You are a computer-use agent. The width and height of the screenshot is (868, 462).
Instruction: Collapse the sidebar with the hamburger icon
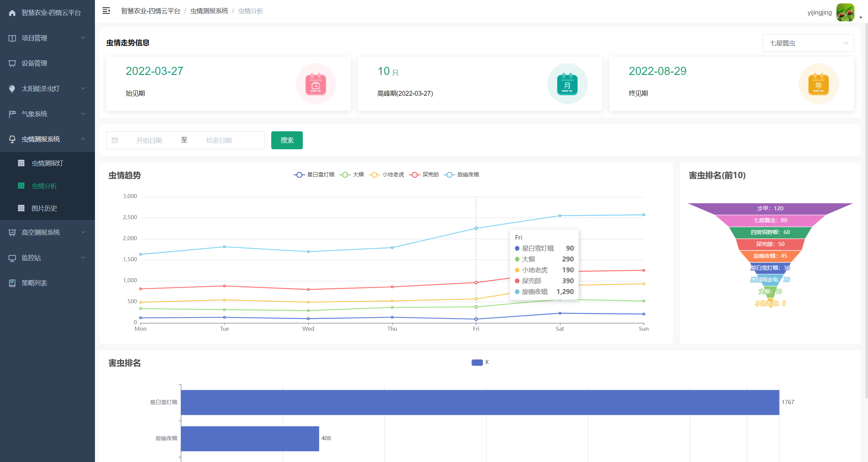pos(106,11)
